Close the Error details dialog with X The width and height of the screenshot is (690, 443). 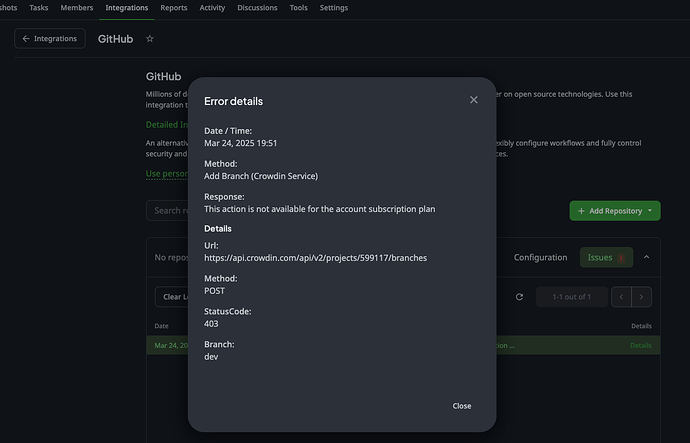point(473,100)
